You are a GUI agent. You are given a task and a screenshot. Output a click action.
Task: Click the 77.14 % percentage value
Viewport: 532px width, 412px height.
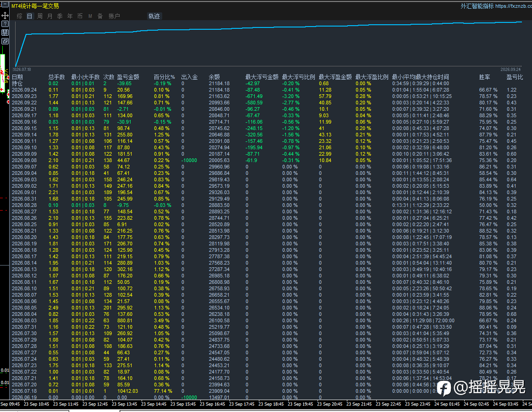click(163, 391)
